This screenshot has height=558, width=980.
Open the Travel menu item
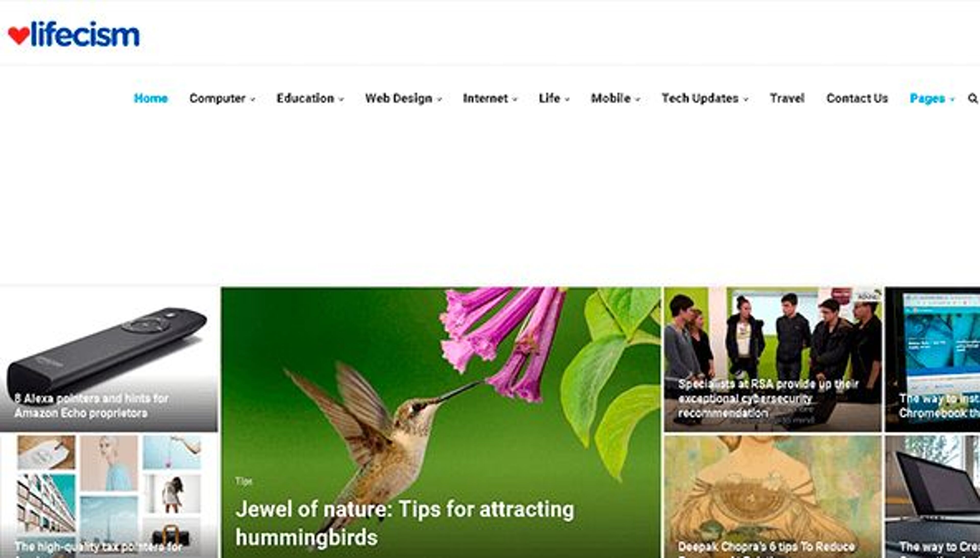pyautogui.click(x=787, y=99)
